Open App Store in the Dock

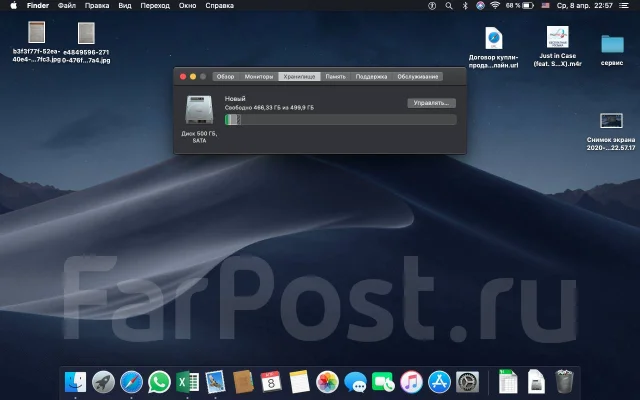(439, 382)
